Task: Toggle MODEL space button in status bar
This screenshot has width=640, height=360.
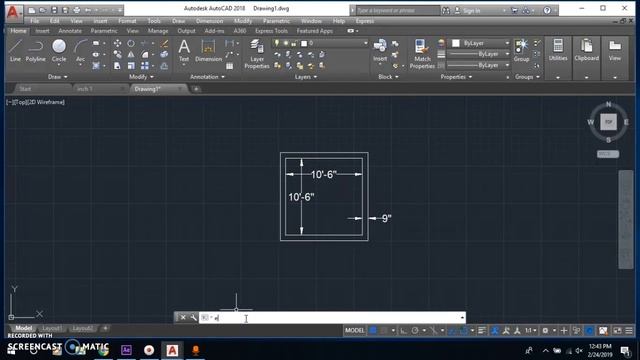Action: [x=354, y=330]
